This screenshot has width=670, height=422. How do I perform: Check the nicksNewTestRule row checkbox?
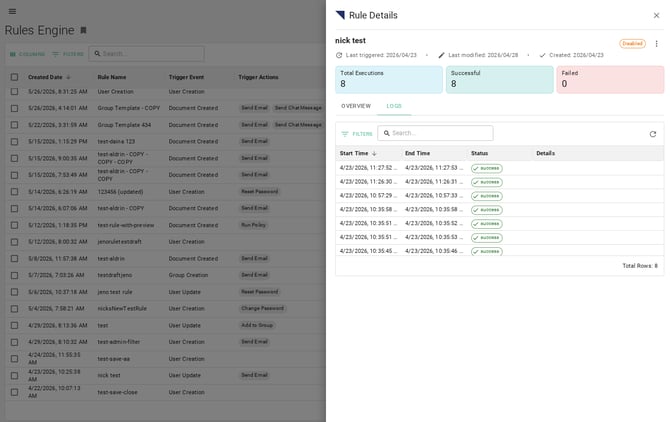click(x=15, y=309)
